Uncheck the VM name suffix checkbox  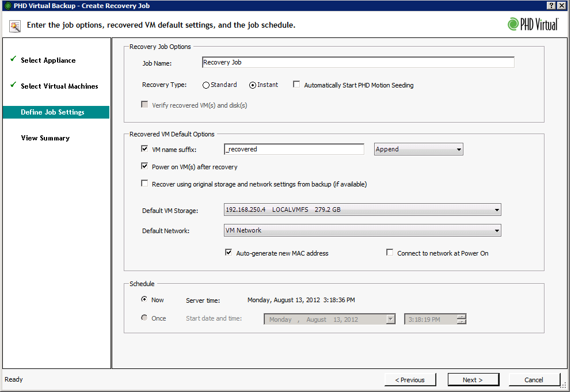[144, 149]
